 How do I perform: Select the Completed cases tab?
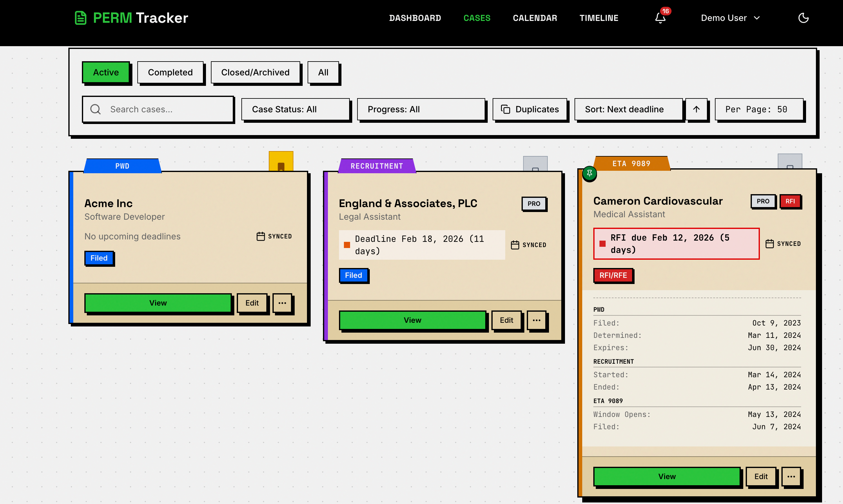170,72
